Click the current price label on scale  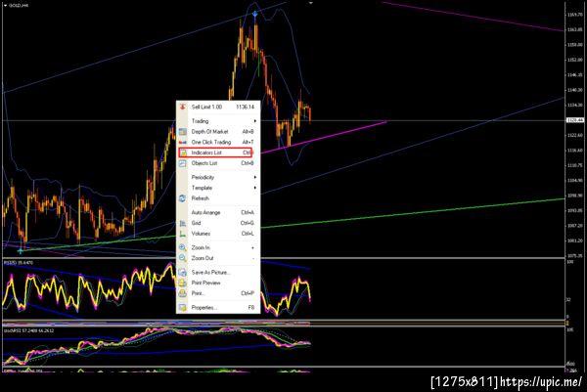click(575, 120)
